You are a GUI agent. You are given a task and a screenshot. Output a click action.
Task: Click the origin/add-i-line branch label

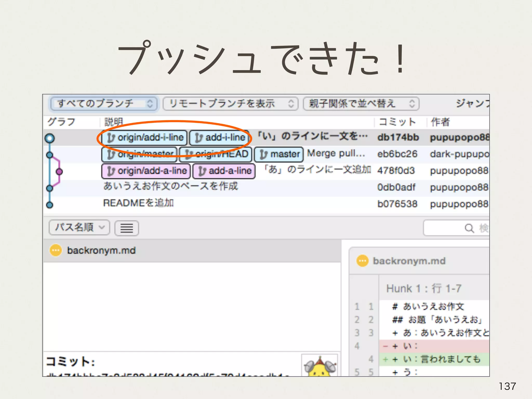coord(144,137)
